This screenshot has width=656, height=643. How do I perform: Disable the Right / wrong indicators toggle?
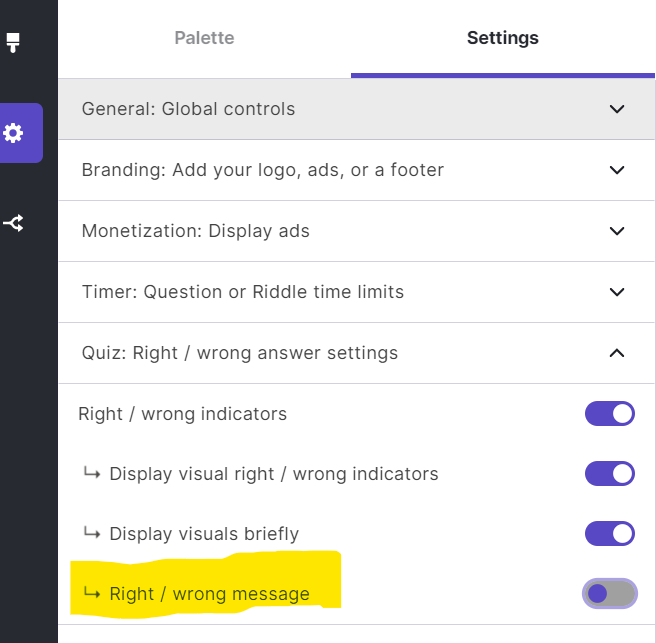(x=610, y=414)
